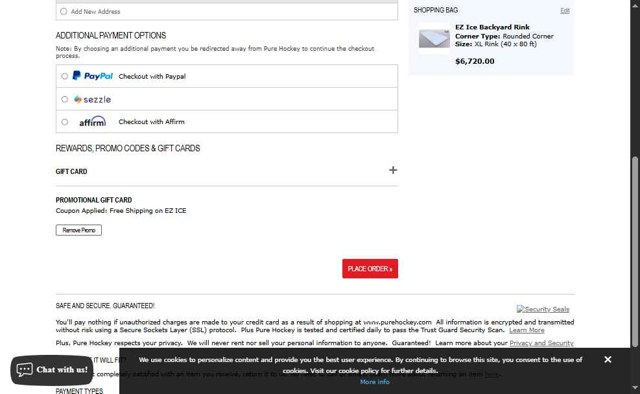Click the page vertical scrollbar thumb
640x394 pixels.
tap(635, 252)
